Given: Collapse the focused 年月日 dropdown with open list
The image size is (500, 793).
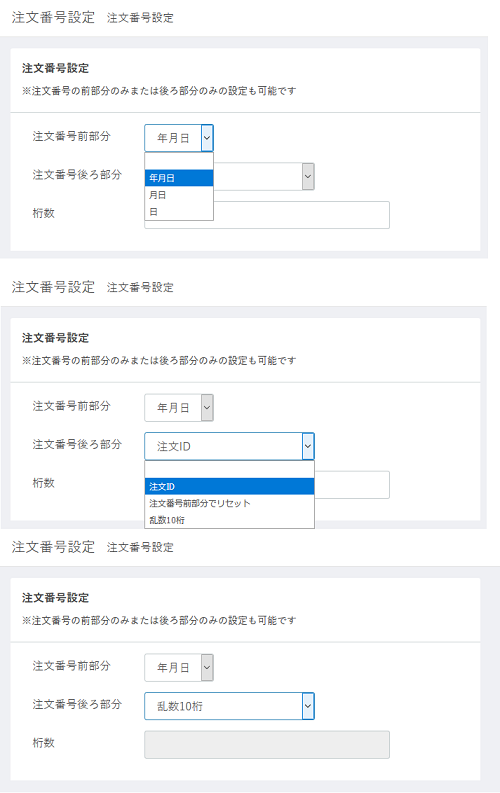Looking at the screenshot, I should click(x=179, y=138).
